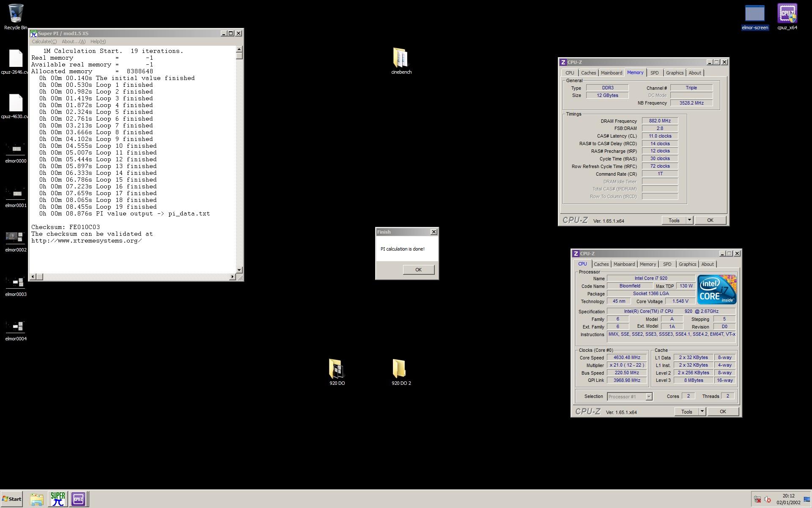Open Memory tab in lower CPU-Z window
The image size is (812, 508).
(648, 264)
